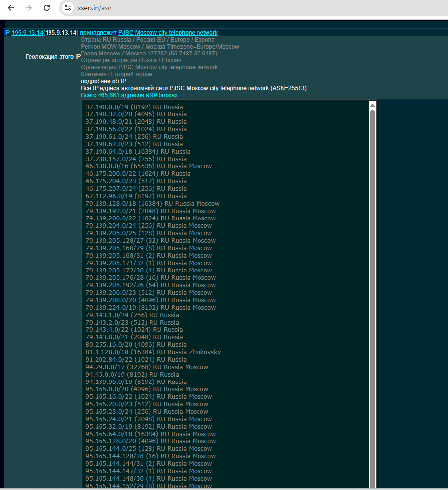Select row 37.190.64.0/18 (16384)
This screenshot has height=490, width=448.
(138, 152)
